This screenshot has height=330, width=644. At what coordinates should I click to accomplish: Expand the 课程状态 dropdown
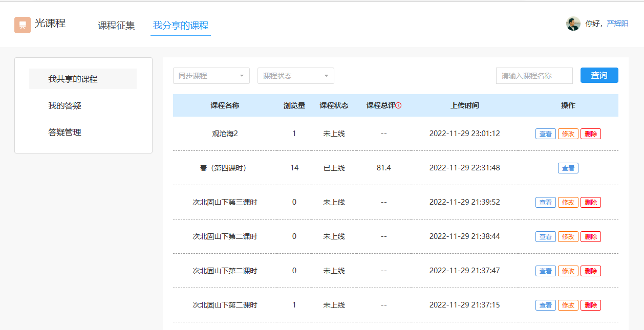(x=295, y=76)
